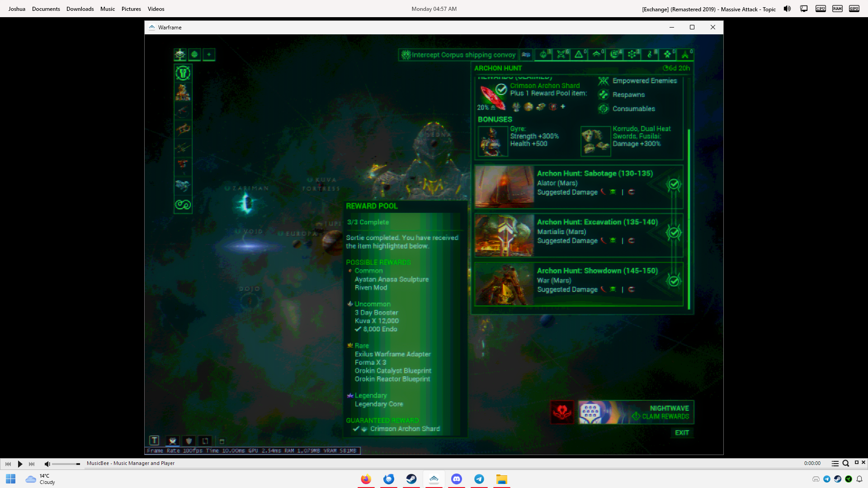This screenshot has height=488, width=868.
Task: Open the Documents menu in the top bar
Action: 46,9
